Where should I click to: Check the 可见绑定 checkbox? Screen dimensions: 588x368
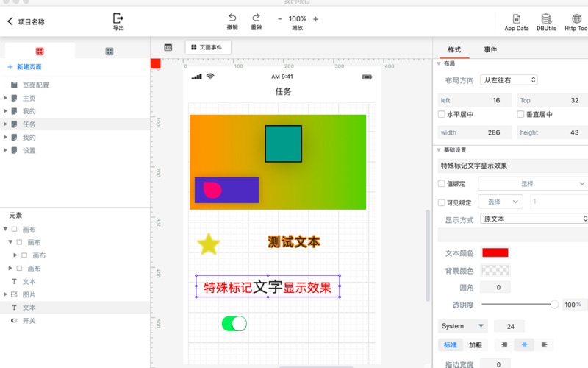coord(442,202)
